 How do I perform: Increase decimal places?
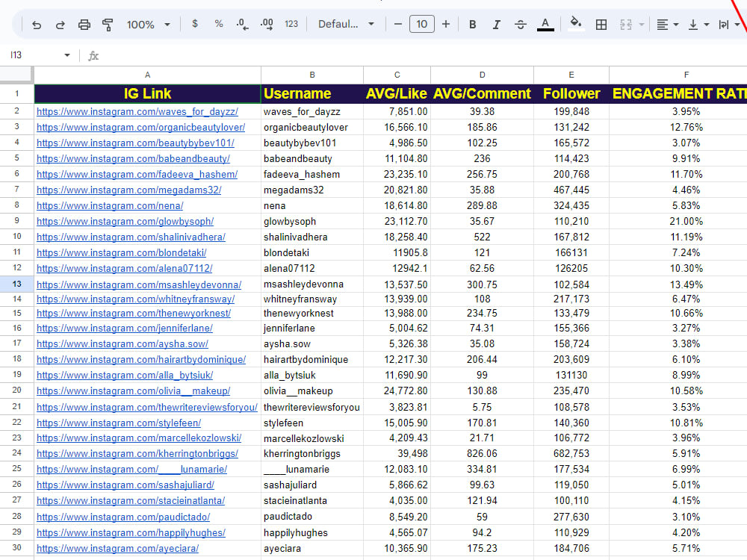click(266, 24)
